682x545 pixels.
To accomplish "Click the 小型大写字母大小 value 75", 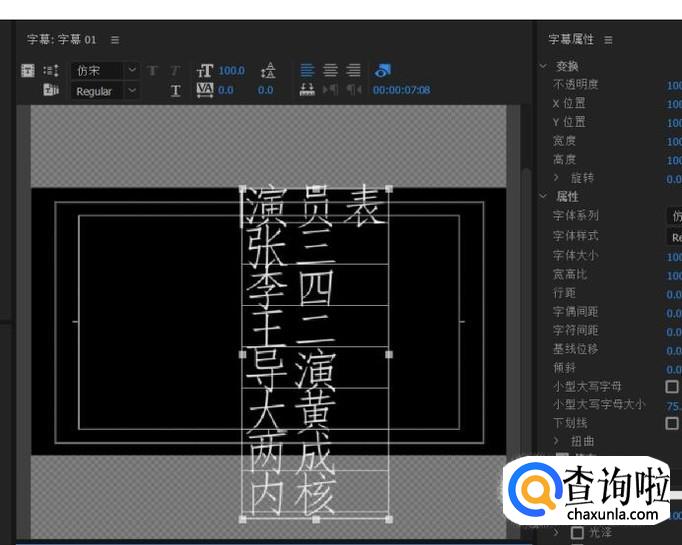I will point(674,406).
